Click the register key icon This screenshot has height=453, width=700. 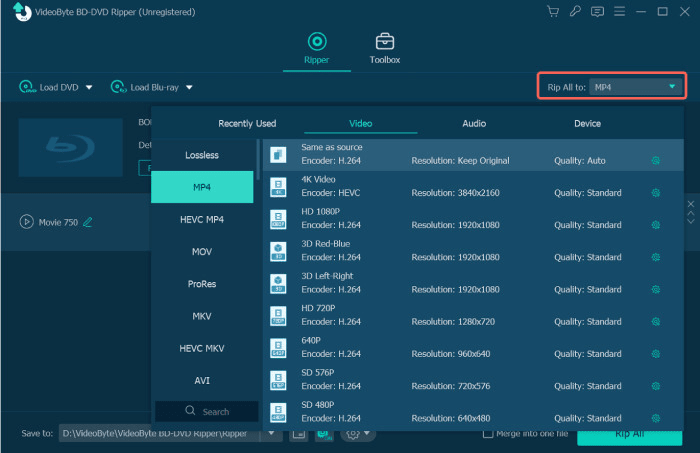(x=575, y=12)
